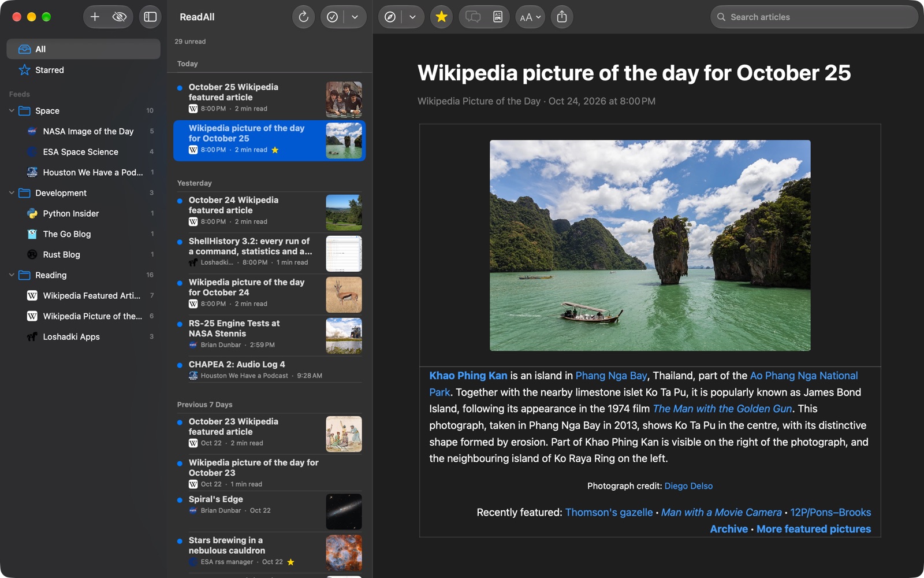The width and height of the screenshot is (924, 578).
Task: Toggle reader view document icon
Action: point(498,17)
